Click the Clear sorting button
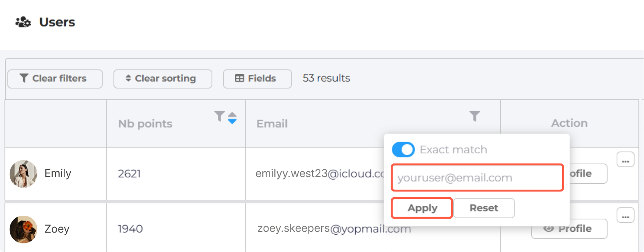The image size is (644, 252). click(162, 79)
